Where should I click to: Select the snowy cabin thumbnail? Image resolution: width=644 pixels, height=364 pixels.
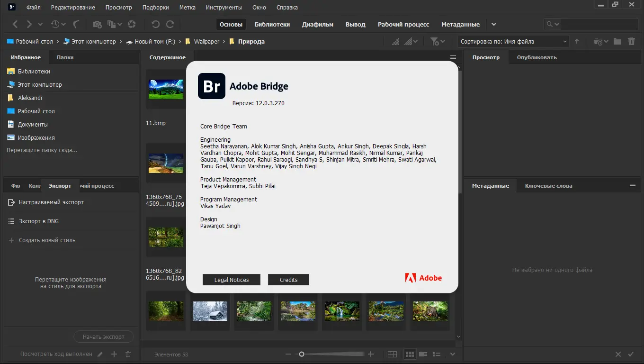[210, 311]
